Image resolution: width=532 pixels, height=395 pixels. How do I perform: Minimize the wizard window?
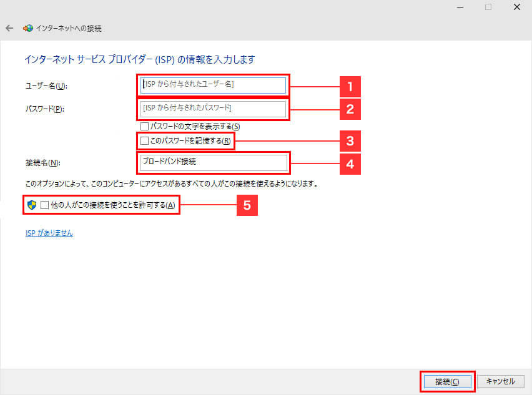coord(460,7)
